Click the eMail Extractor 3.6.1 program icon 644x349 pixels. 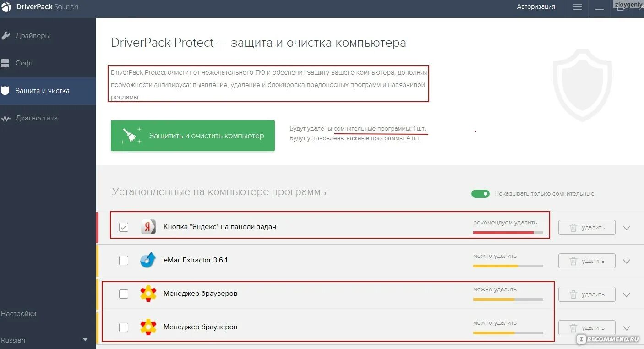148,260
